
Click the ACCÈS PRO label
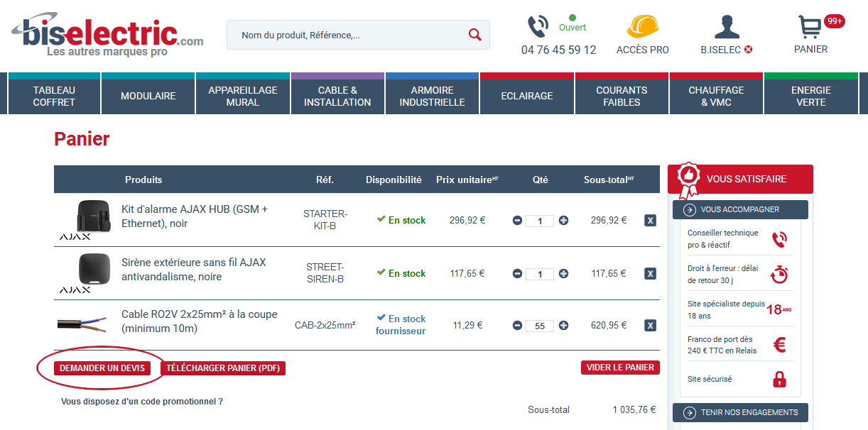point(643,50)
